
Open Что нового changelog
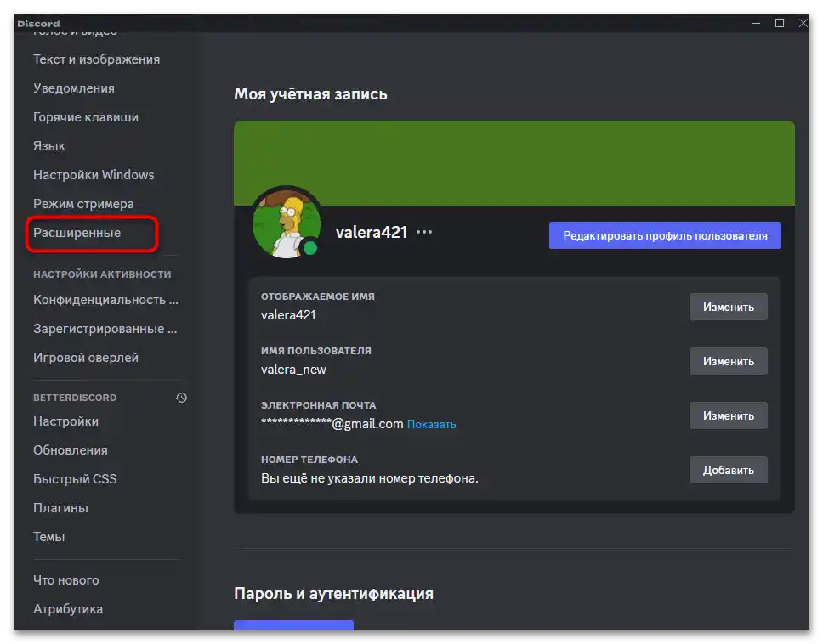click(x=66, y=580)
